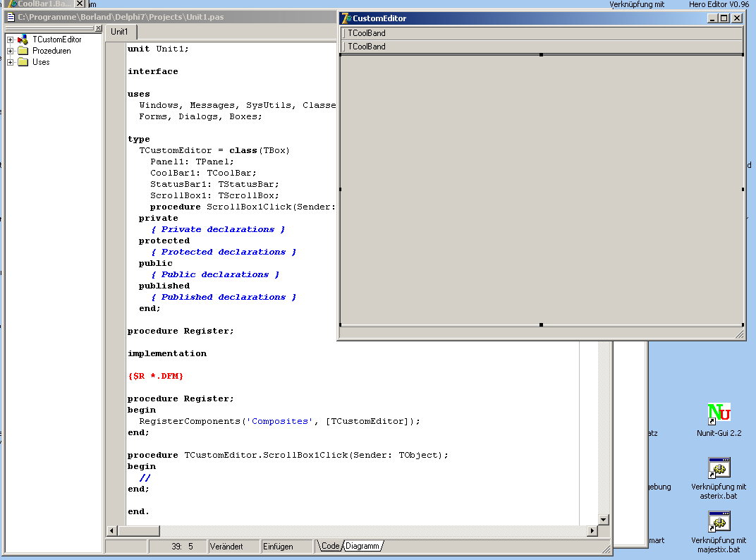Select the second TCoolBand on the form
The image size is (756, 560).
(542, 47)
